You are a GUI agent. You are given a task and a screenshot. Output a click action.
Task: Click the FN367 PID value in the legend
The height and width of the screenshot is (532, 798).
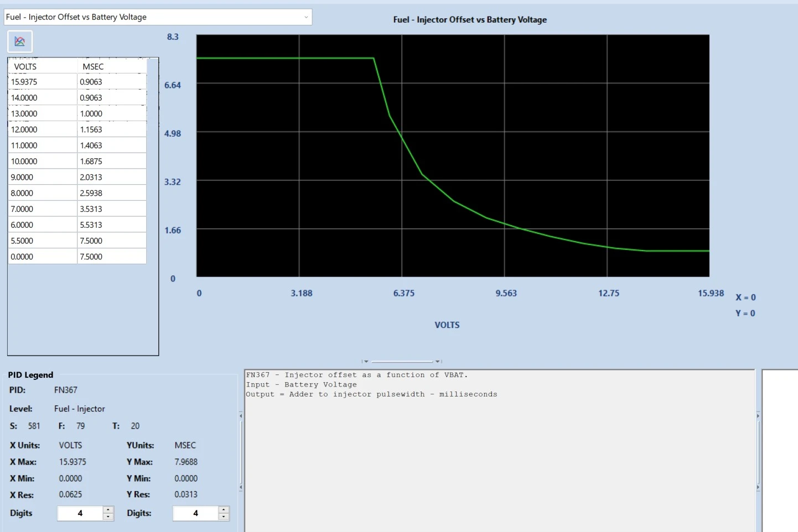pyautogui.click(x=66, y=390)
